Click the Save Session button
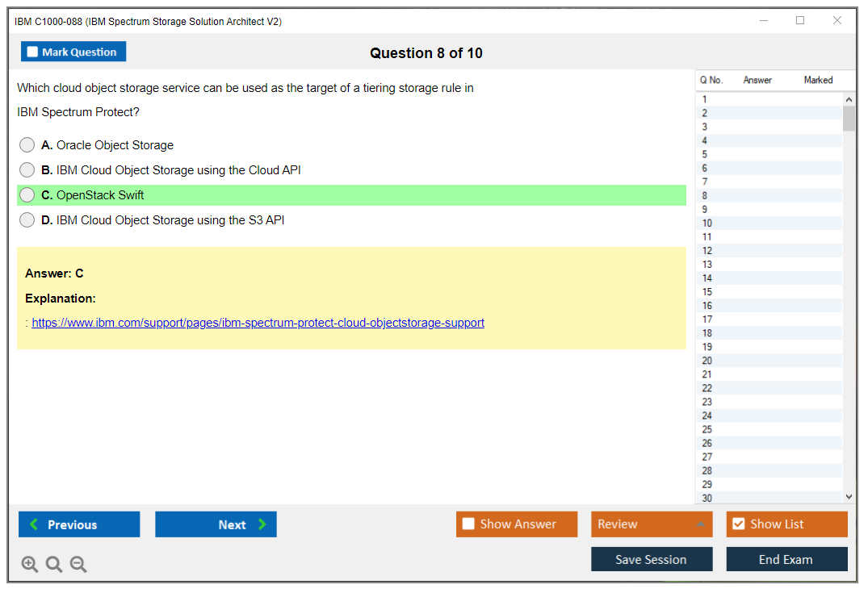 coord(652,559)
